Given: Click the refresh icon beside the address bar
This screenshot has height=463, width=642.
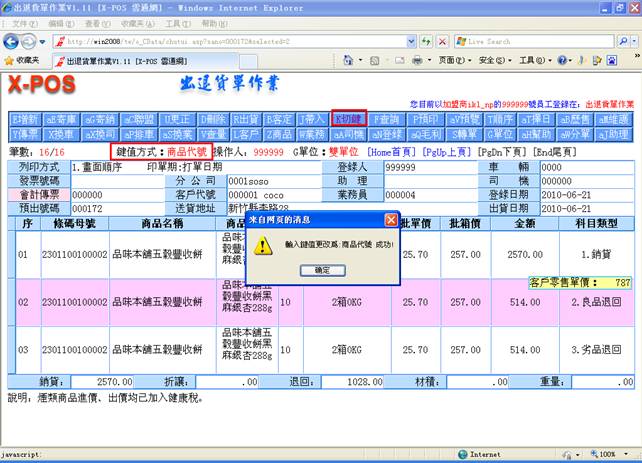Looking at the screenshot, I should click(426, 42).
